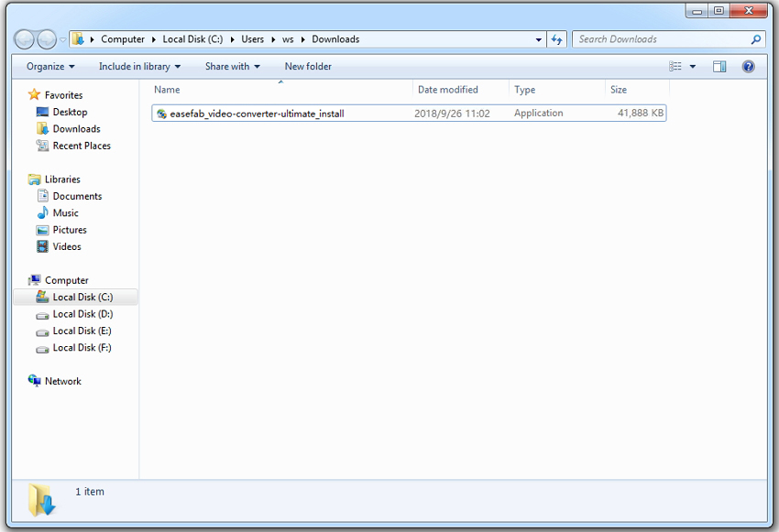Click the Refresh button next to address bar

pyautogui.click(x=557, y=39)
